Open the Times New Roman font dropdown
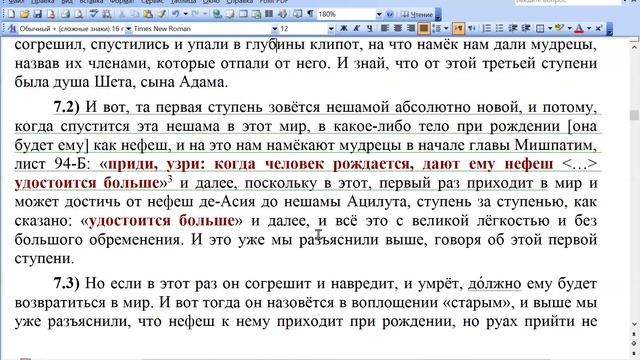 tap(275, 29)
